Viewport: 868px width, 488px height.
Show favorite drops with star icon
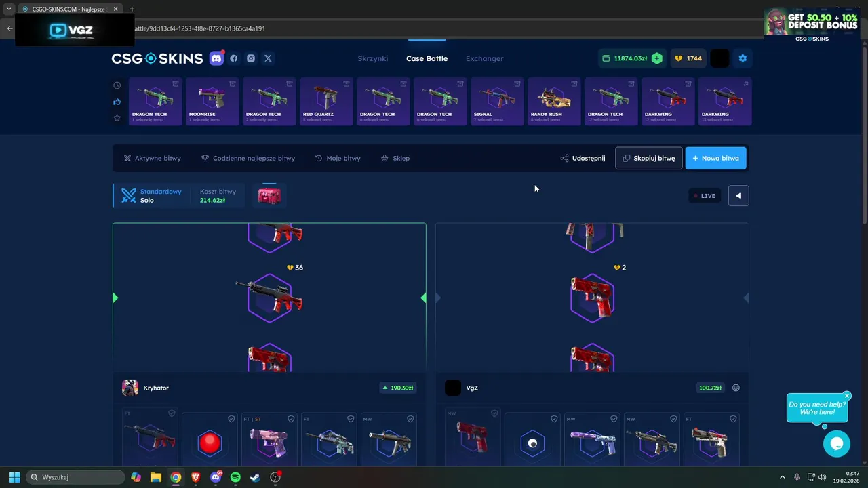pyautogui.click(x=117, y=118)
